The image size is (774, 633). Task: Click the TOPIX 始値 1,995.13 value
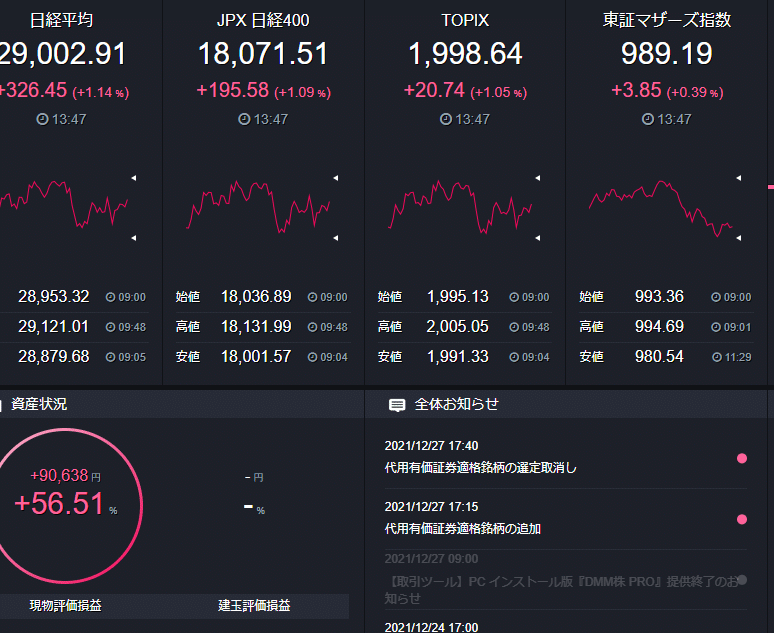click(458, 297)
